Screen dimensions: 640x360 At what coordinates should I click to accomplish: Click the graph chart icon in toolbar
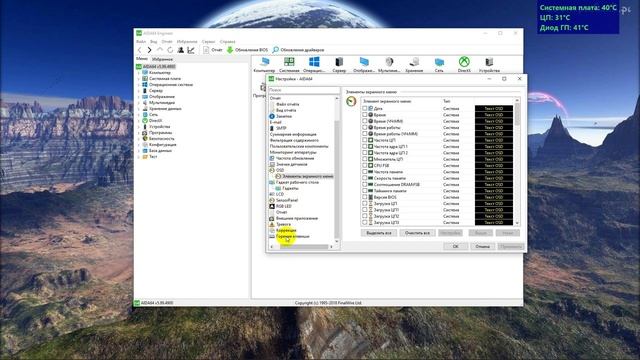click(191, 50)
